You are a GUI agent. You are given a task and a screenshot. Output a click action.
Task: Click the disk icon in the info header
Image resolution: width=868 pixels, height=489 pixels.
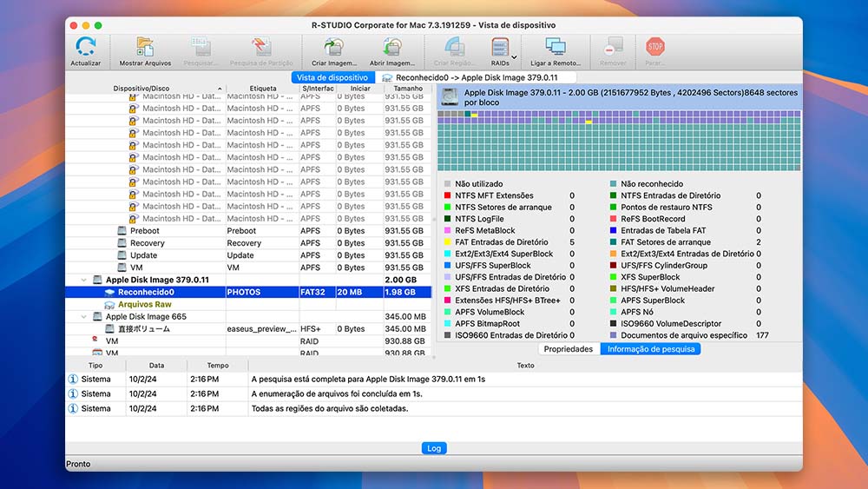[450, 97]
